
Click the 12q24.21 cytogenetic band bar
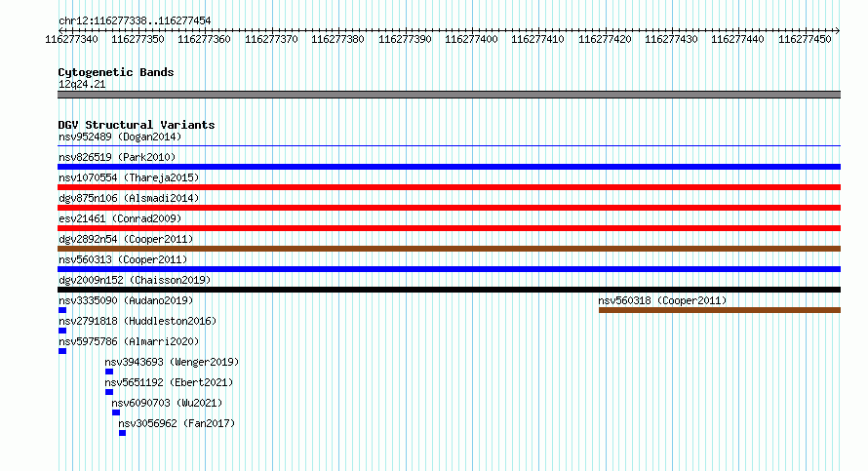(449, 95)
